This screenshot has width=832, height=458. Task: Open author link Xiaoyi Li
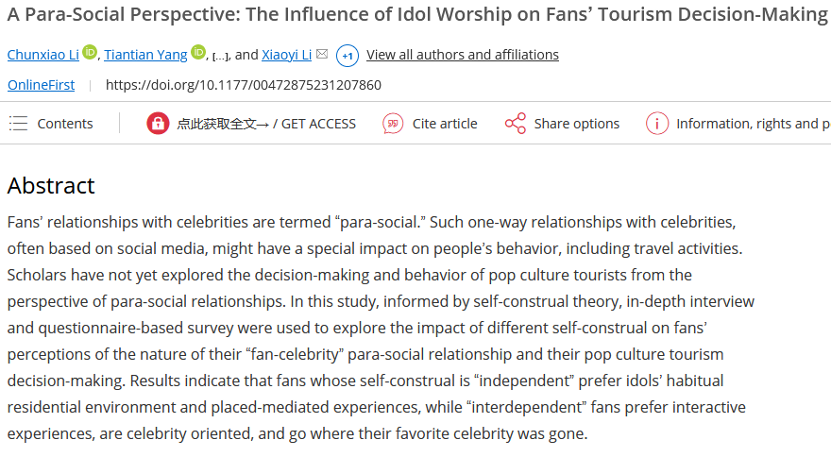point(287,55)
